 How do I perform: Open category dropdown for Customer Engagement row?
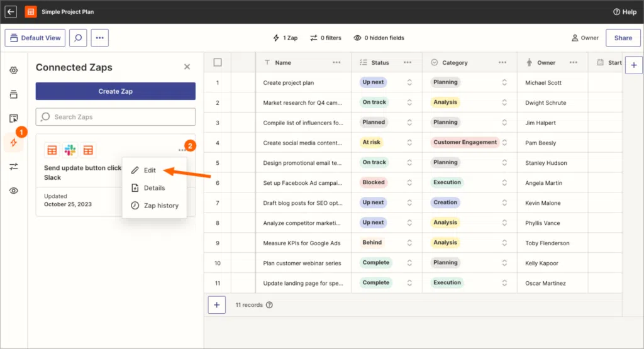pos(504,143)
